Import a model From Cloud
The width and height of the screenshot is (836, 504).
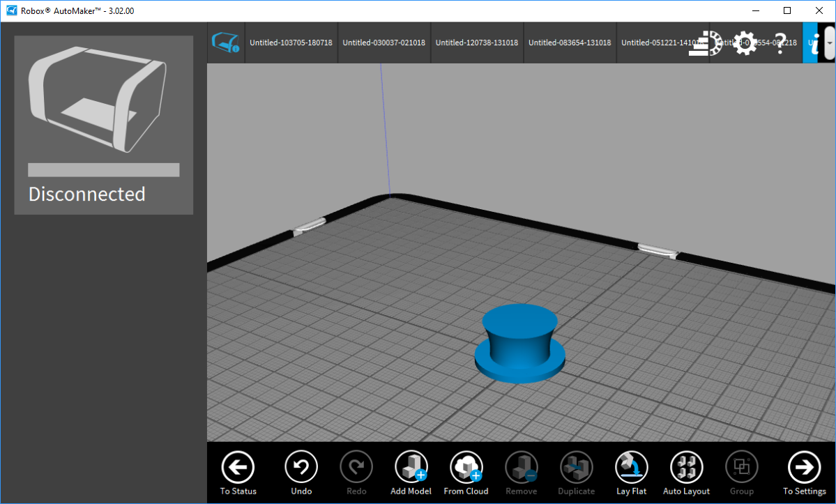coord(466,468)
